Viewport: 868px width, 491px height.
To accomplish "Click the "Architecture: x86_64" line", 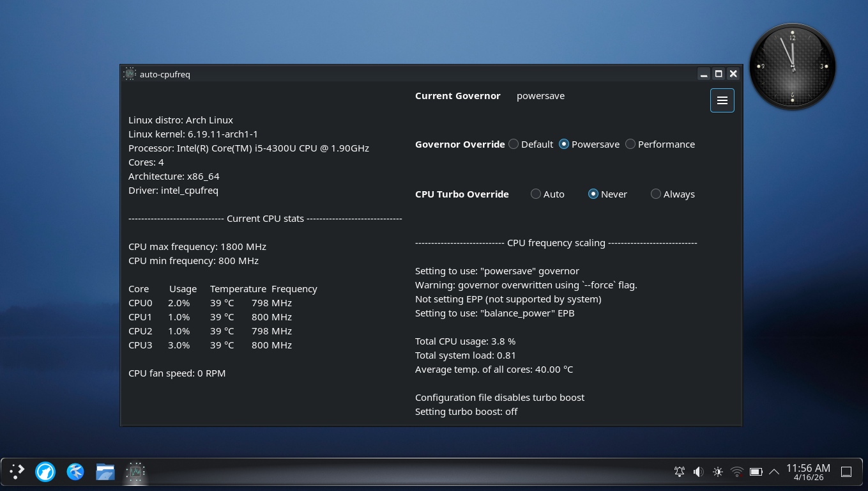I will pyautogui.click(x=174, y=176).
